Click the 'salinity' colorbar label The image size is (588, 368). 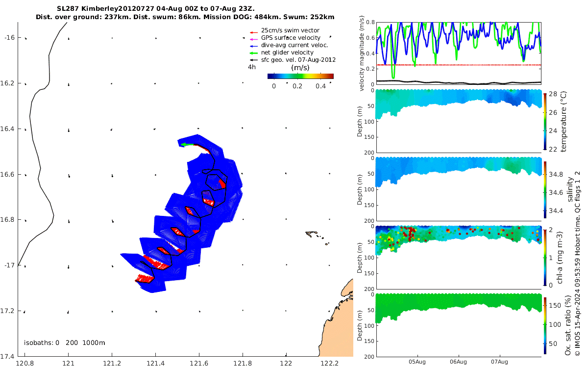point(570,189)
